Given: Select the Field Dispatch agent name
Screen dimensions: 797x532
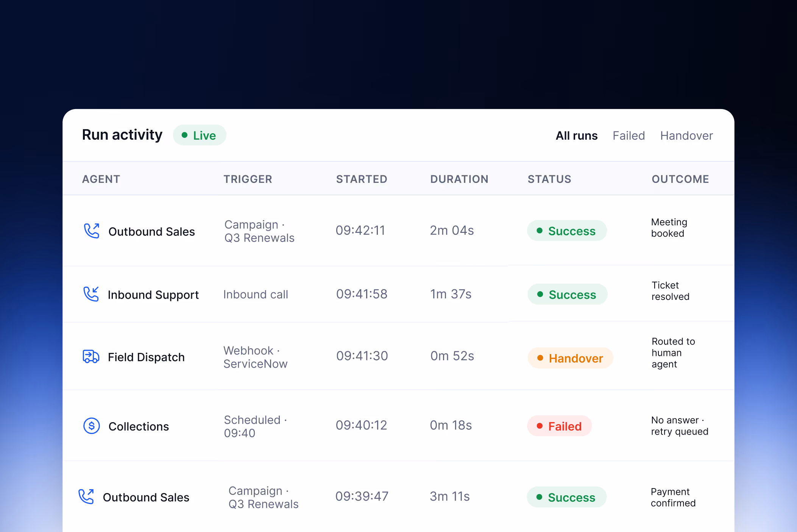Looking at the screenshot, I should click(146, 357).
